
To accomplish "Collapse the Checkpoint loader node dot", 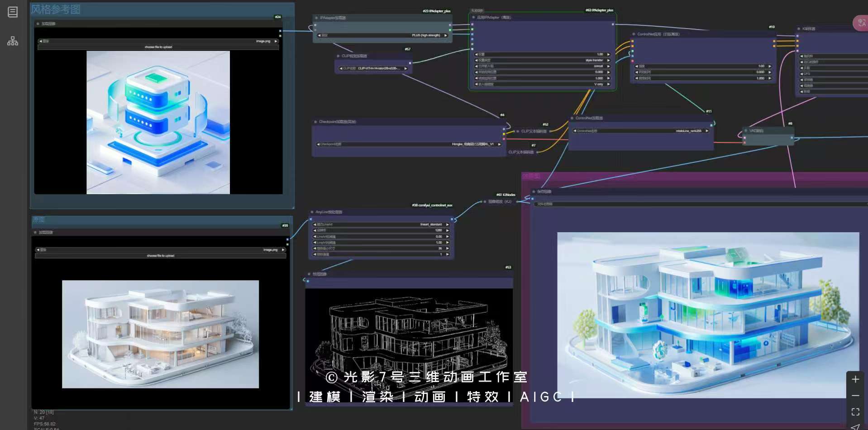I will pyautogui.click(x=315, y=122).
